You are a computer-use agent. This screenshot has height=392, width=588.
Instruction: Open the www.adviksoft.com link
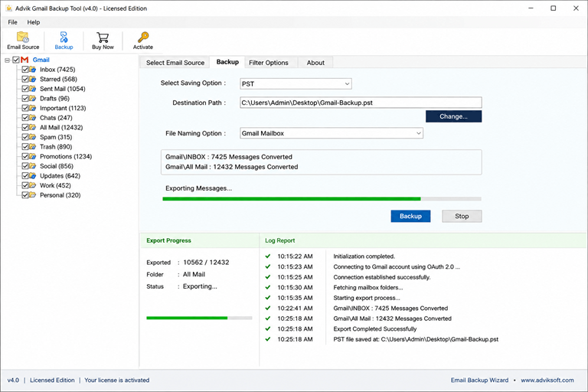[x=547, y=380]
